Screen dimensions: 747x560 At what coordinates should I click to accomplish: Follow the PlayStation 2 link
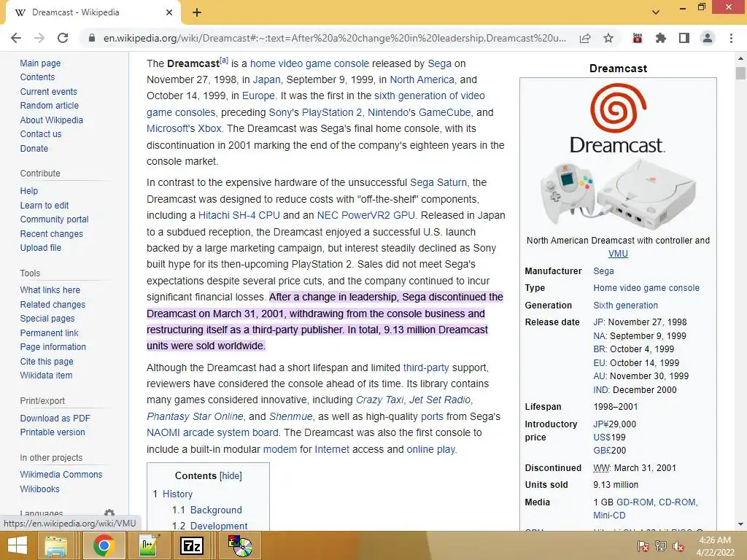coord(332,112)
